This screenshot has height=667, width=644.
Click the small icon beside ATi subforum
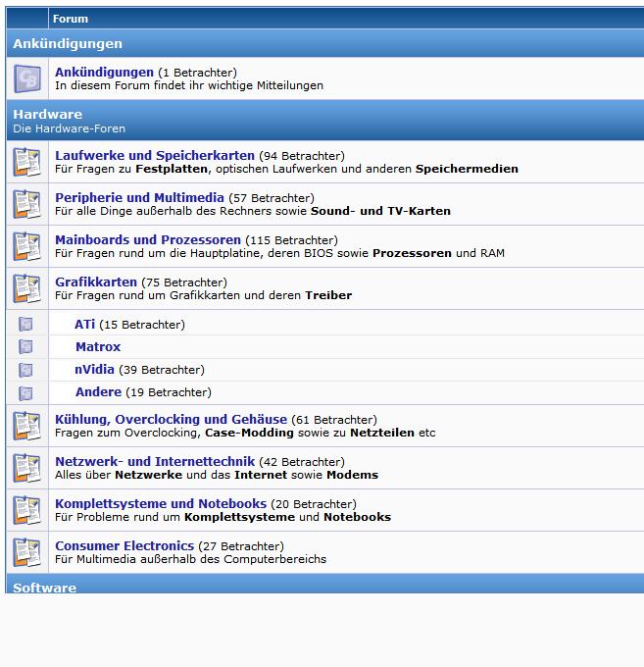pos(25,324)
